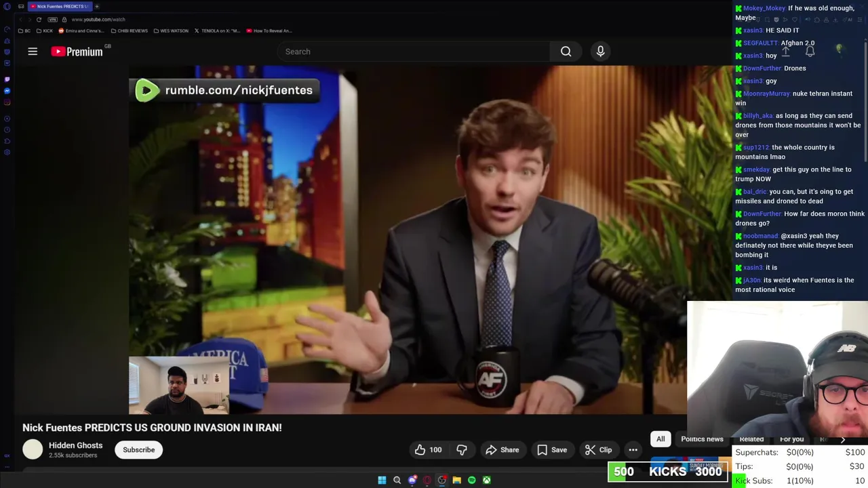Click chat username DownFurther next to Drones
The height and width of the screenshot is (488, 868).
click(x=762, y=68)
